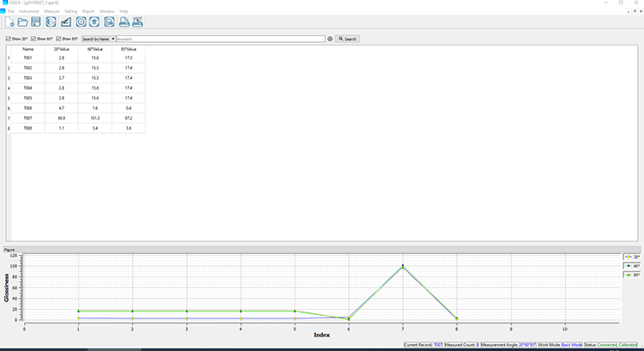Click the GQC6 app icon in title bar

tap(4, 3)
